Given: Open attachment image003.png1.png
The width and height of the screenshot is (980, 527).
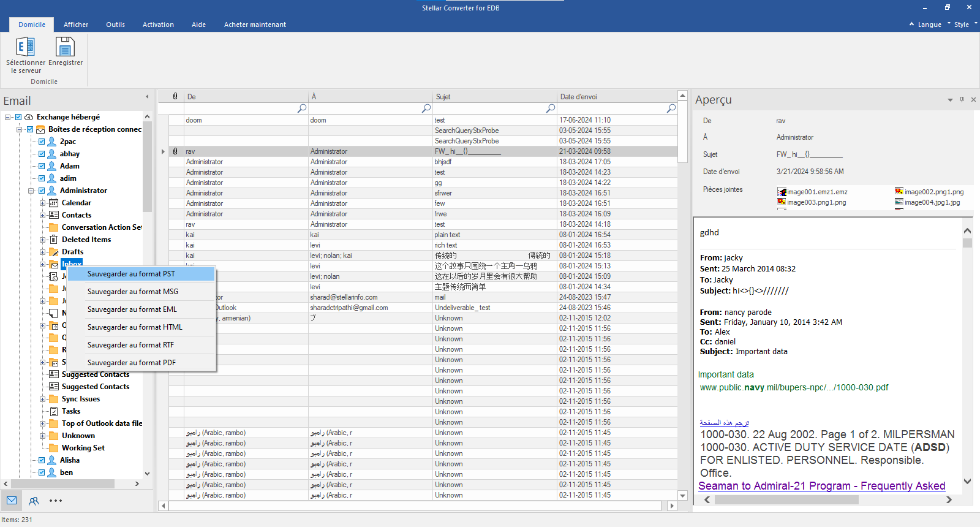Looking at the screenshot, I should coord(812,202).
